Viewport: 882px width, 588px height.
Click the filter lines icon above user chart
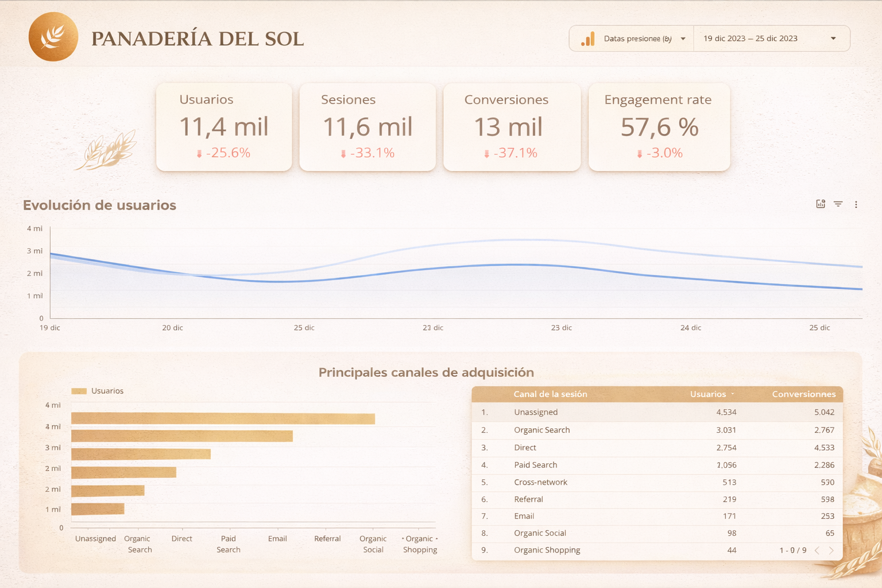tap(838, 204)
